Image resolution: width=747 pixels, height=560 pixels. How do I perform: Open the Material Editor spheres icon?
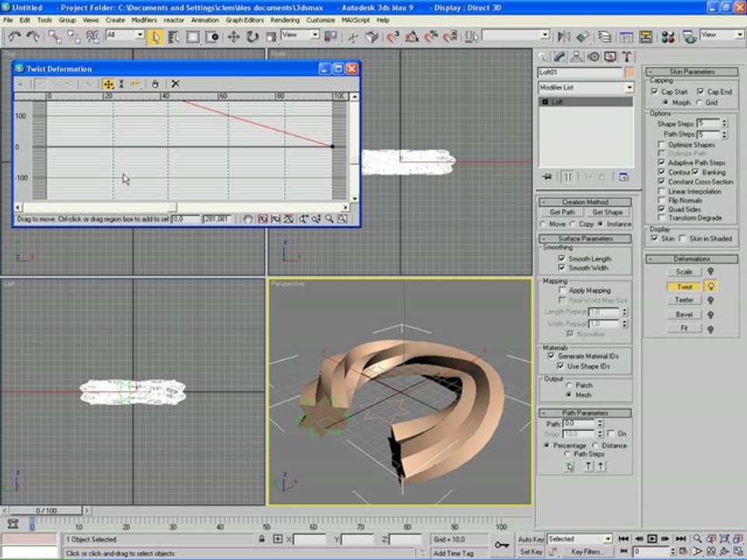tap(668, 37)
